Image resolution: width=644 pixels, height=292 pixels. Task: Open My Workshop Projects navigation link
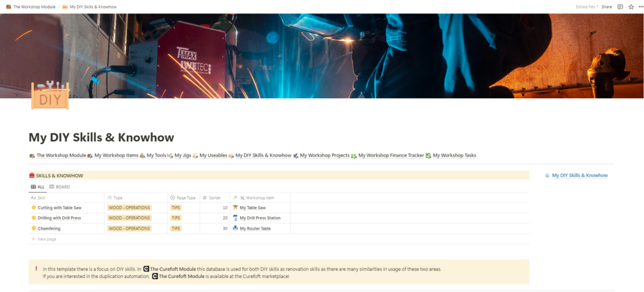point(321,155)
